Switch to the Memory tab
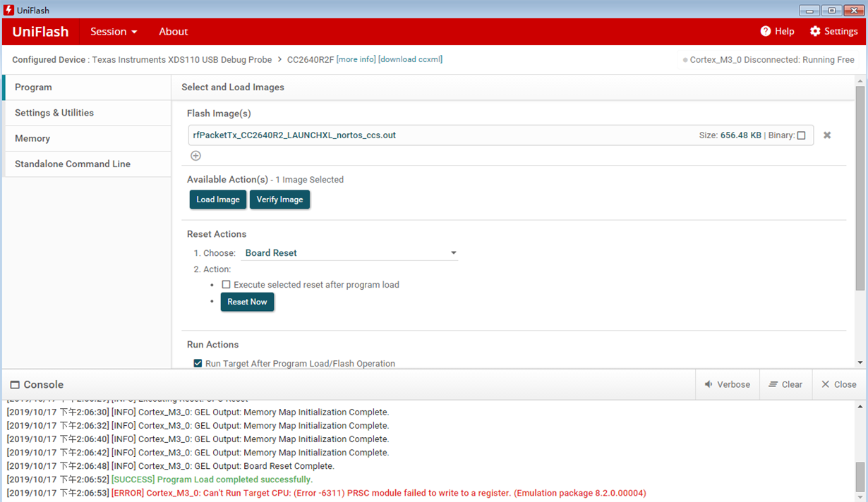Screen dimensions: 868x502 click(x=86, y=138)
